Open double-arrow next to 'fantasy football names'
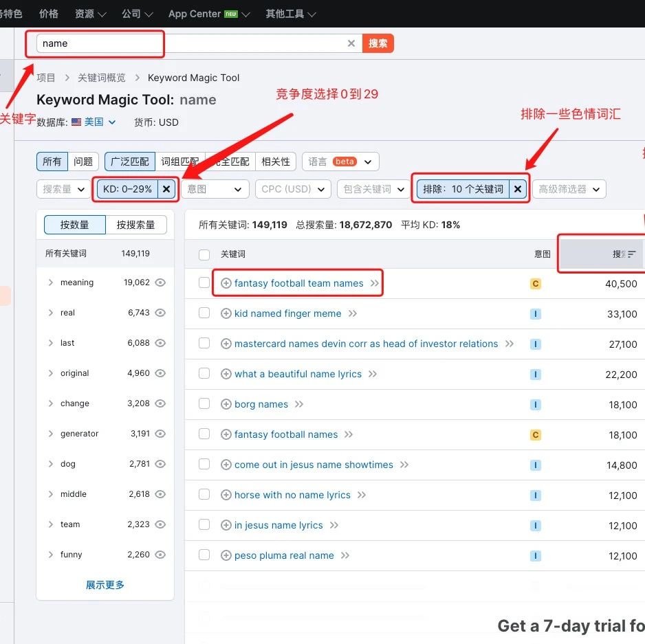Screen dimensions: 645x644 click(x=349, y=434)
